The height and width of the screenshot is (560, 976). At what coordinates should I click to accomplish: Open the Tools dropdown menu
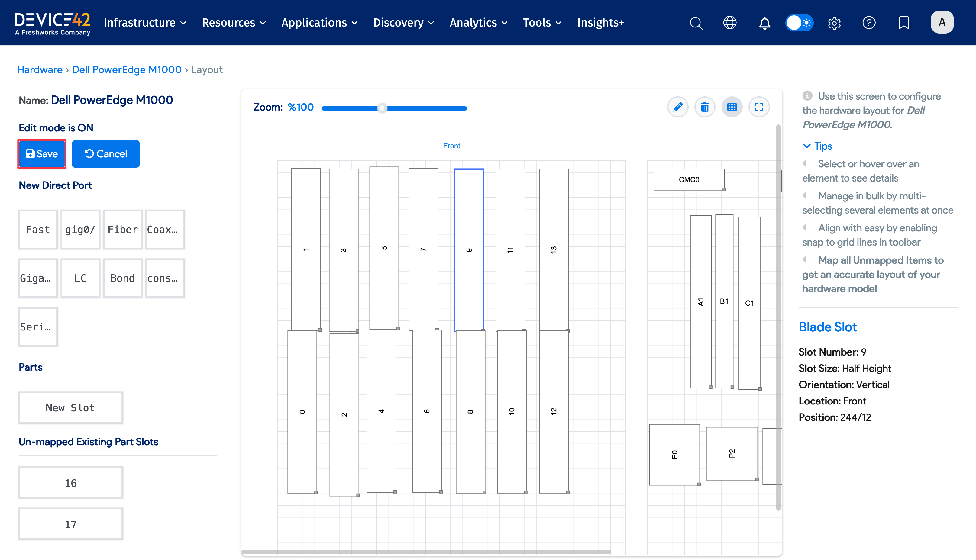coord(542,23)
